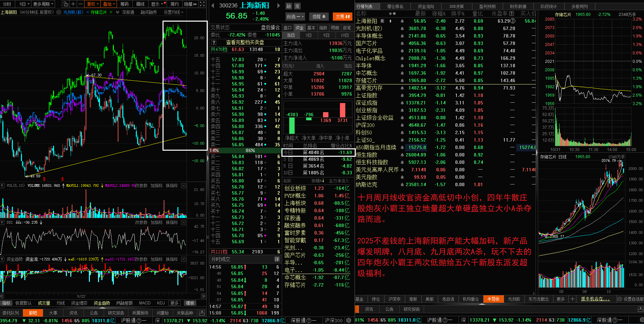
Task: Click the lock icon in chart toolbar
Action: tap(66, 4)
